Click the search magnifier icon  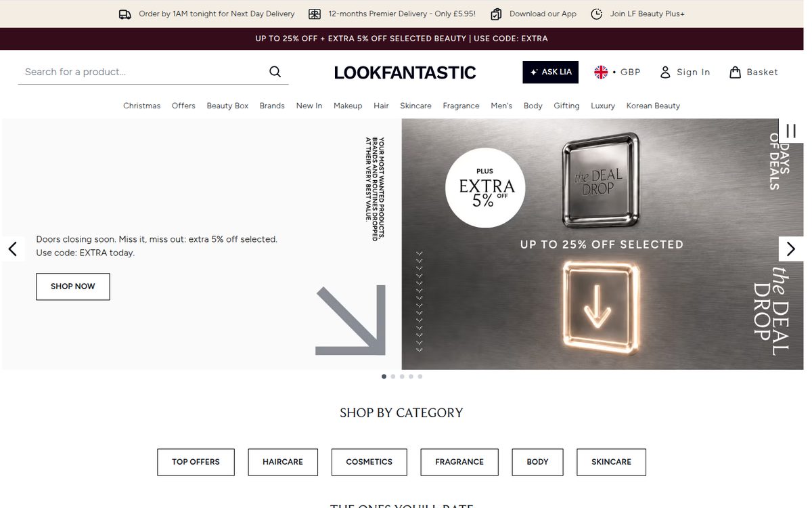pos(275,72)
